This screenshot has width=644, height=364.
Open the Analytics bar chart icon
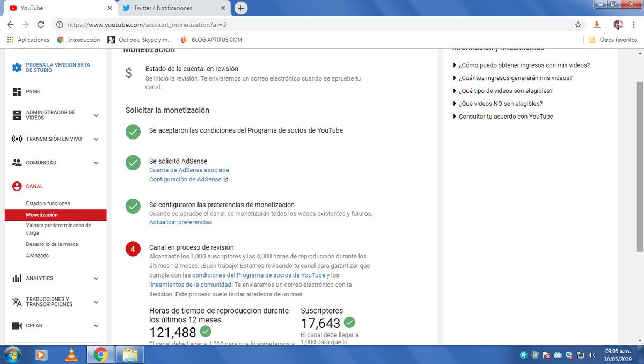pos(17,278)
